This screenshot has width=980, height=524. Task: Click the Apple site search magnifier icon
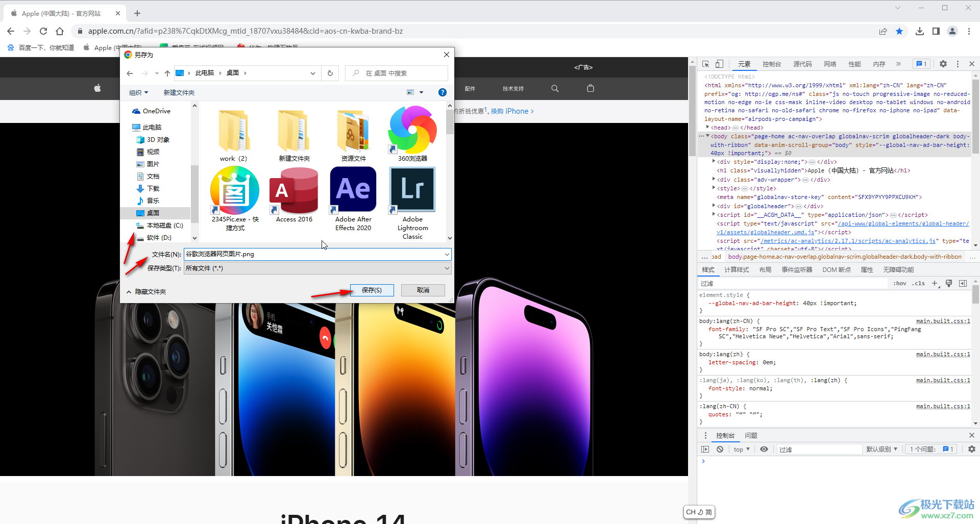click(555, 88)
